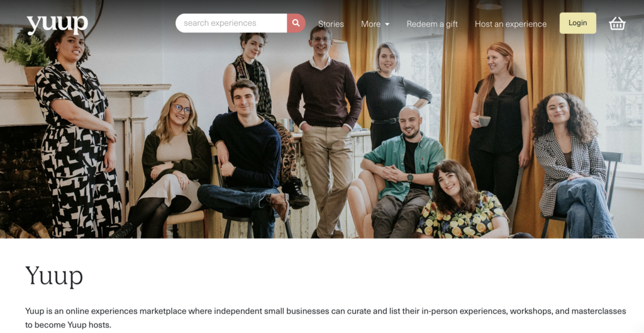Click the Yuup description paragraph text
Screen dimensions: 644x333
coord(325,318)
